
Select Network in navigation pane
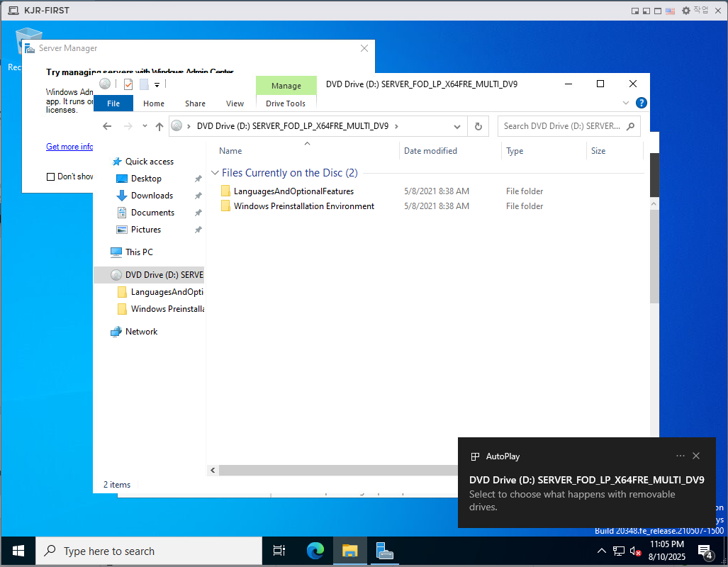point(141,332)
